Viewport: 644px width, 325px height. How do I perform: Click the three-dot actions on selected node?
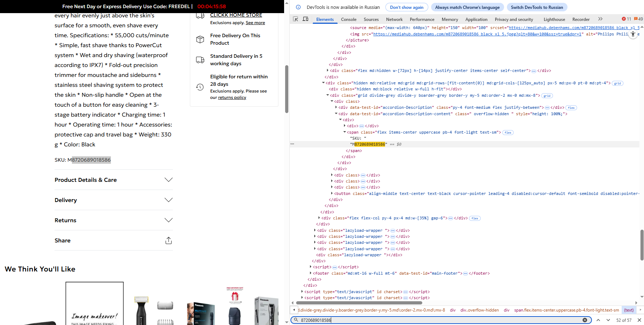(292, 144)
